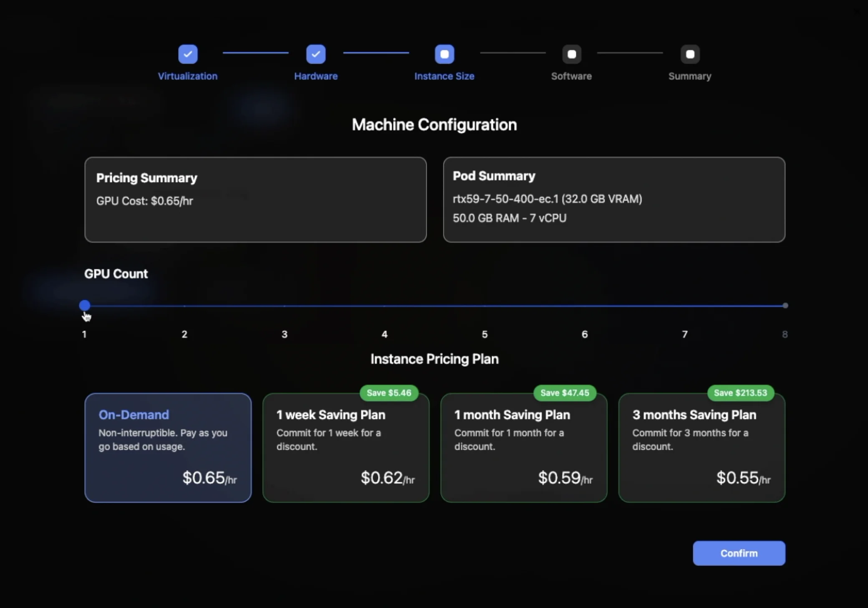Click the Virtualization step checkmark icon

pos(188,54)
